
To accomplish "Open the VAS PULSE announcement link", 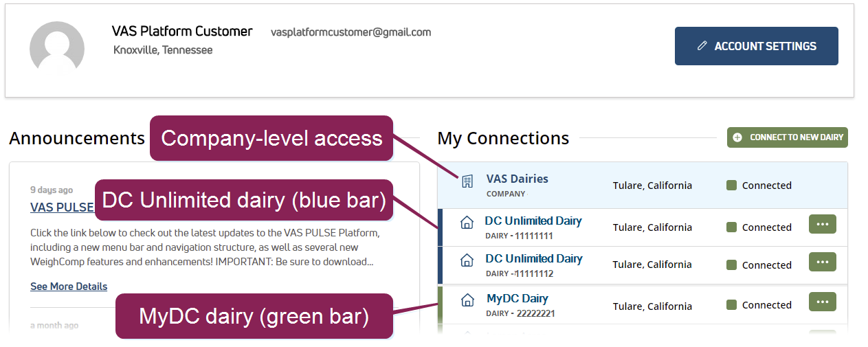I will [62, 207].
